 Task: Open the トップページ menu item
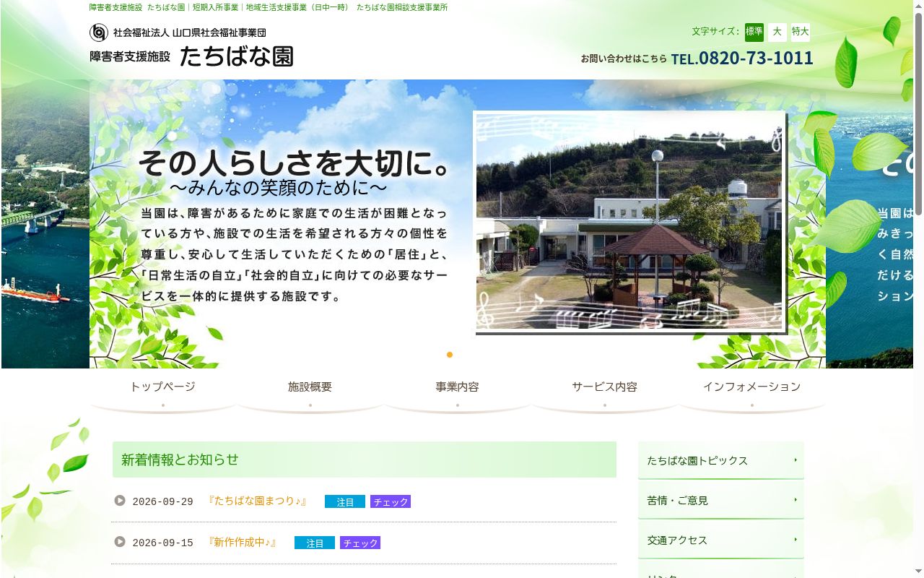pyautogui.click(x=163, y=391)
